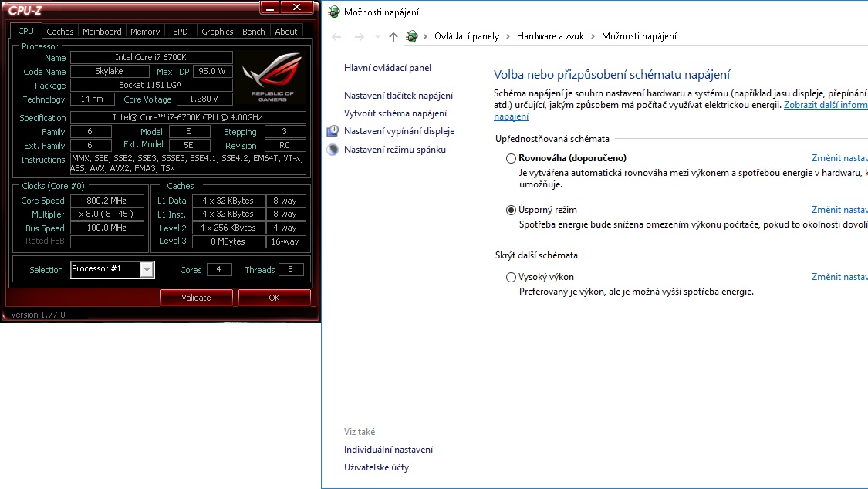Open Změnit nastavení for Úsporný režim
Viewport: 868px width, 489px height.
click(839, 210)
